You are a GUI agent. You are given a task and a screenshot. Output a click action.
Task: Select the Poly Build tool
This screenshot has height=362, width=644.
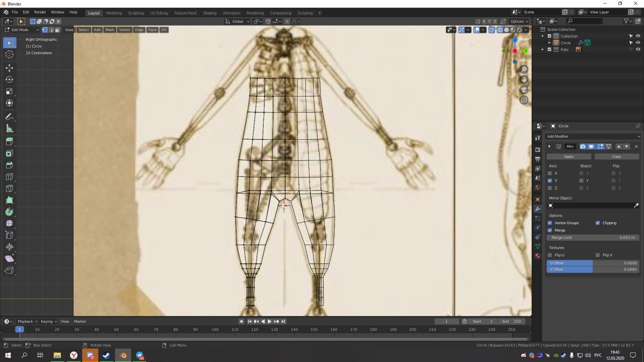click(x=9, y=200)
